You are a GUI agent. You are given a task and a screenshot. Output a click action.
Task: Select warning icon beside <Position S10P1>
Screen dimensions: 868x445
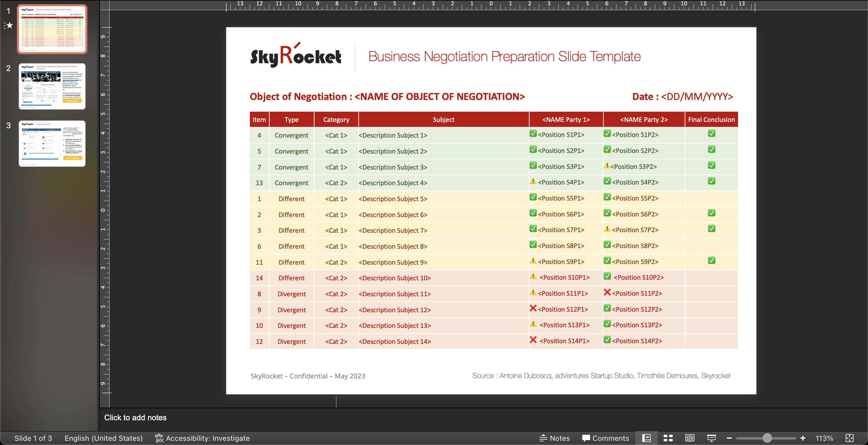(533, 276)
